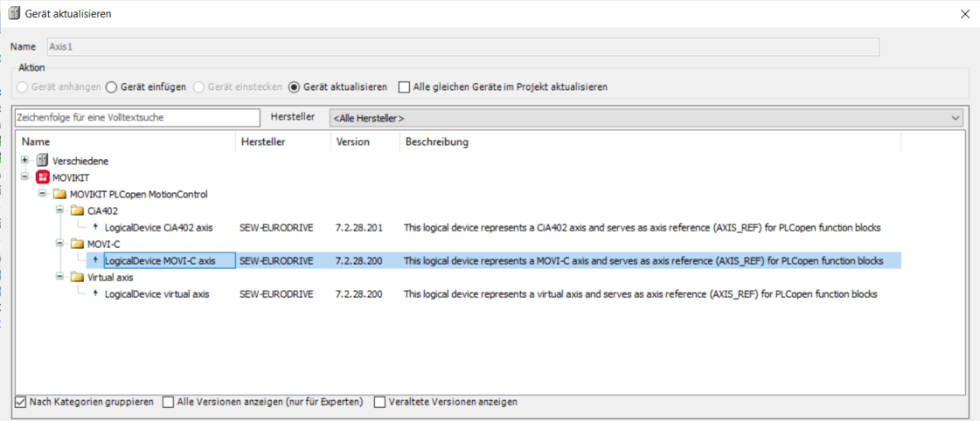Enable Alle Versionen anzeigen checkbox
This screenshot has width=980, height=421.
coord(169,402)
